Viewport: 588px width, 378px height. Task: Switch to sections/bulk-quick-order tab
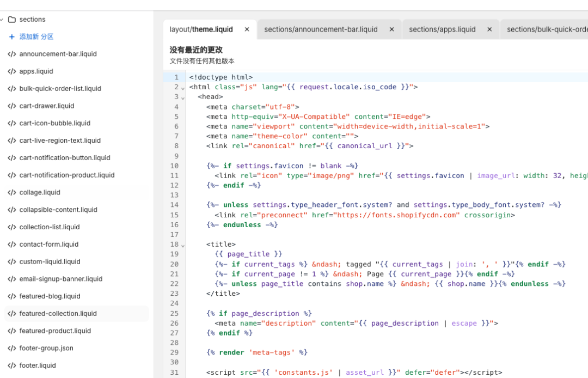[x=547, y=29]
